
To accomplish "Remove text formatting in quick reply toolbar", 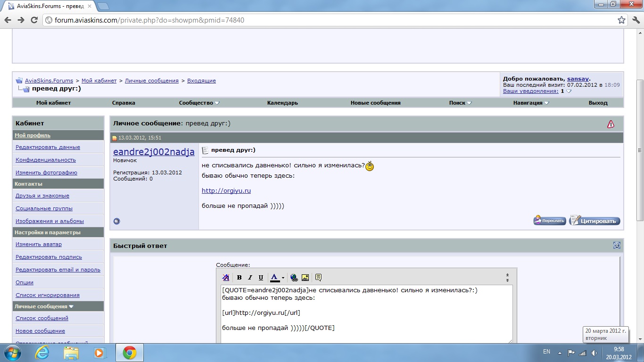I will [226, 278].
